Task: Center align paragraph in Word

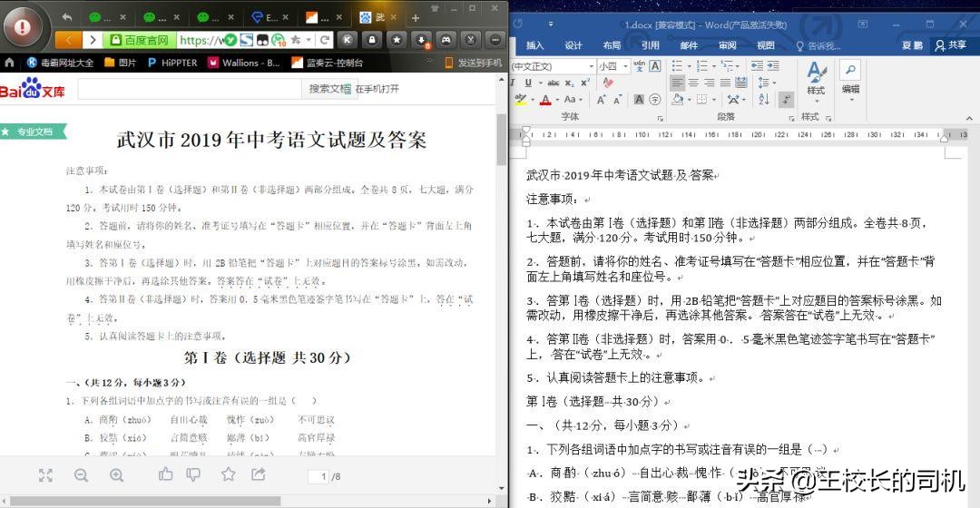Action: pos(693,83)
